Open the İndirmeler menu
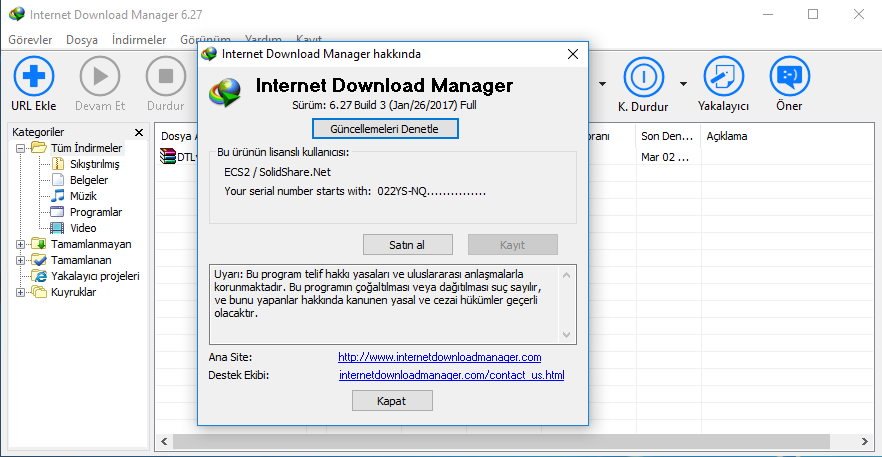This screenshot has height=457, width=882. 139,40
